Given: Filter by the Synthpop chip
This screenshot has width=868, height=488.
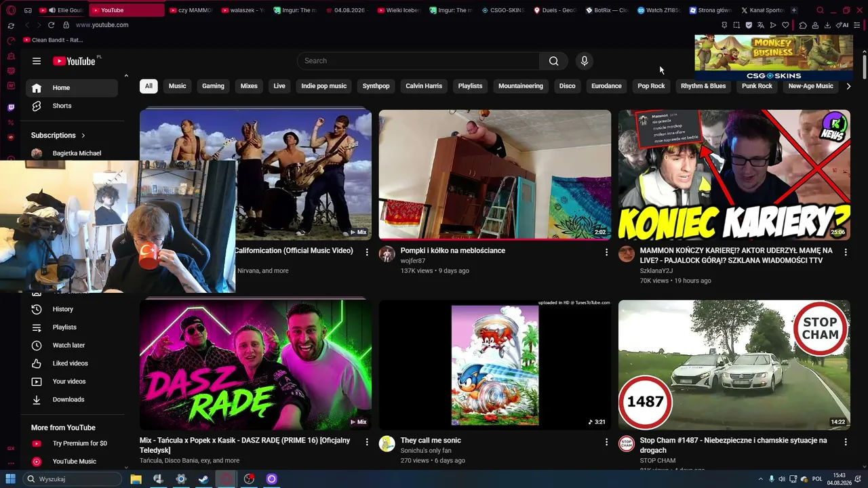Looking at the screenshot, I should (x=376, y=86).
